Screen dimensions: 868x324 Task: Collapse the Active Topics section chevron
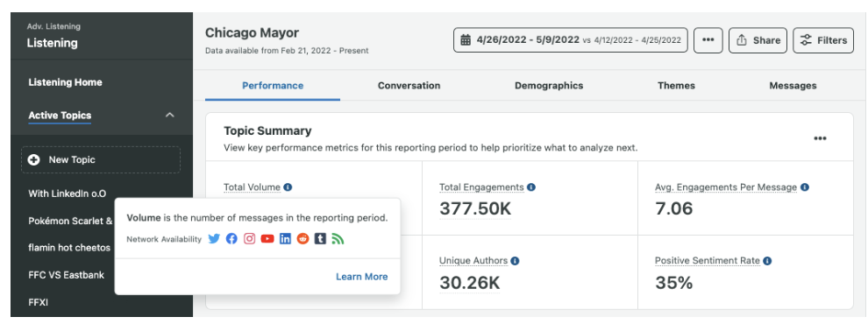click(x=170, y=115)
